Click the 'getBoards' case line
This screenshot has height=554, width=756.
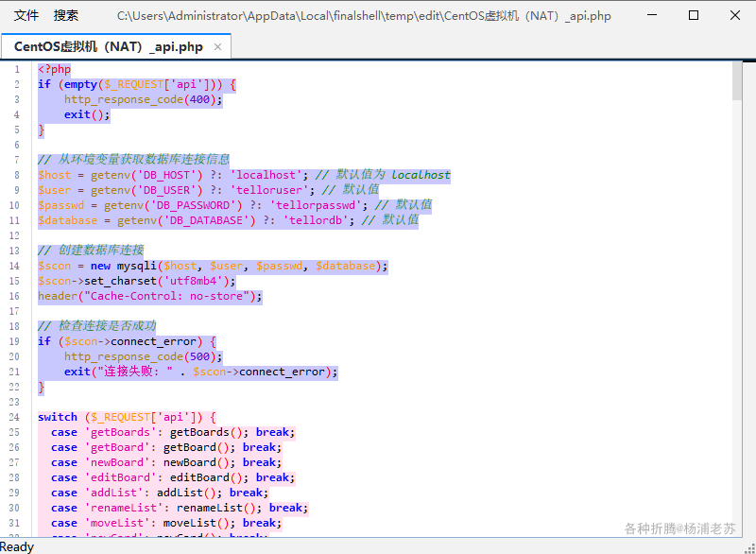click(173, 432)
